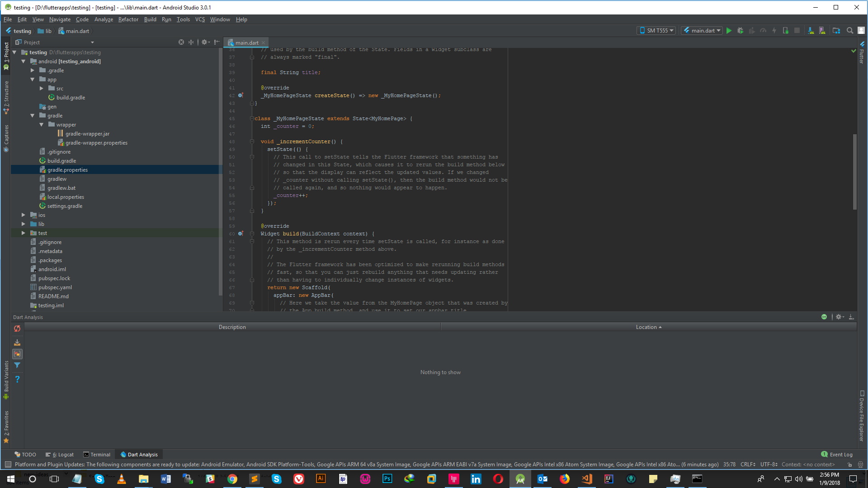Close the main.dart editor tab

click(263, 43)
